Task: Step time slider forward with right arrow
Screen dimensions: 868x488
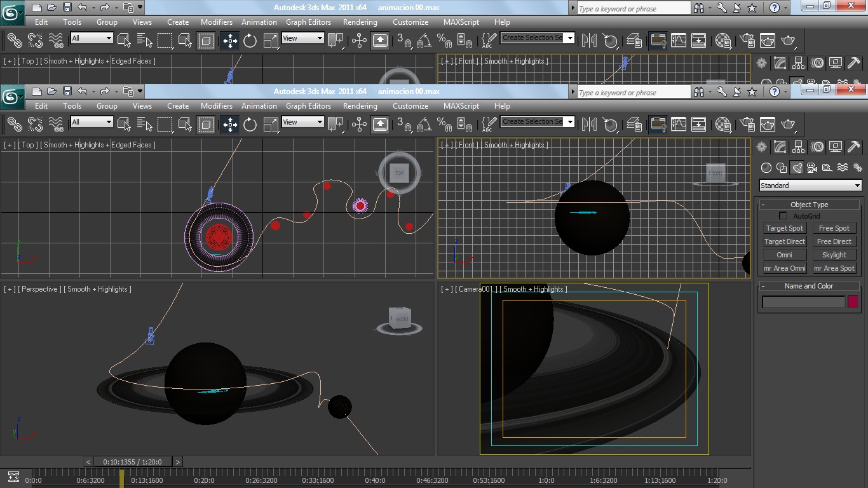Action: click(178, 462)
